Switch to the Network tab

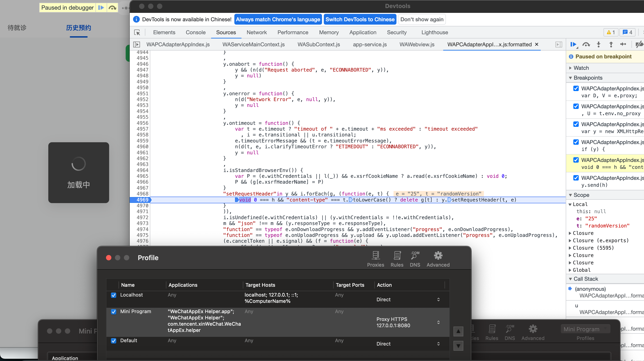coord(256,32)
